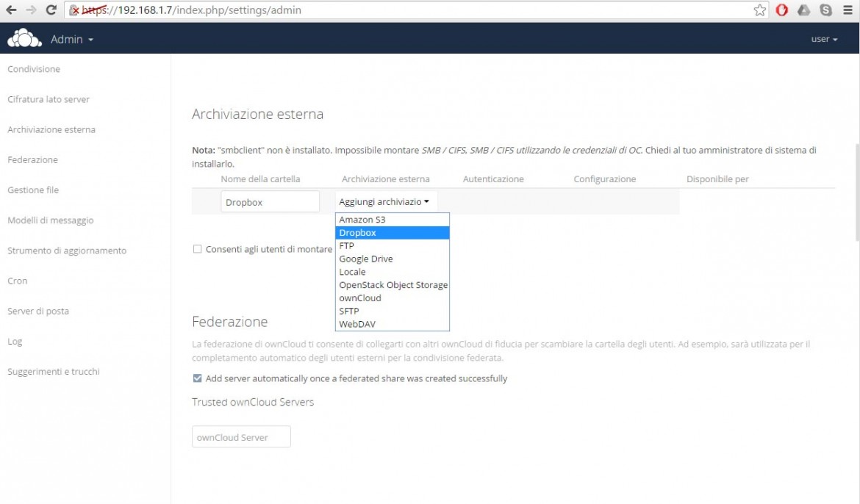Click Trusted ownCloud Servers heading
This screenshot has width=860, height=504.
point(253,402)
